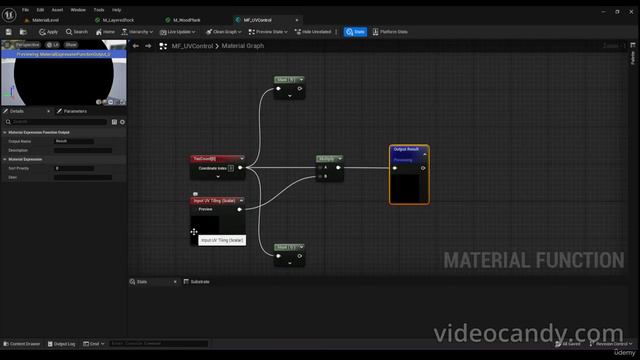Open the Live Update dropdown
The width and height of the screenshot is (640, 360).
pos(178,32)
